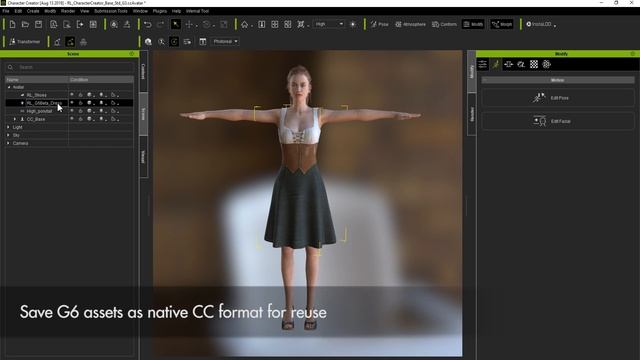Collapse the Avatar tree node

[9, 87]
